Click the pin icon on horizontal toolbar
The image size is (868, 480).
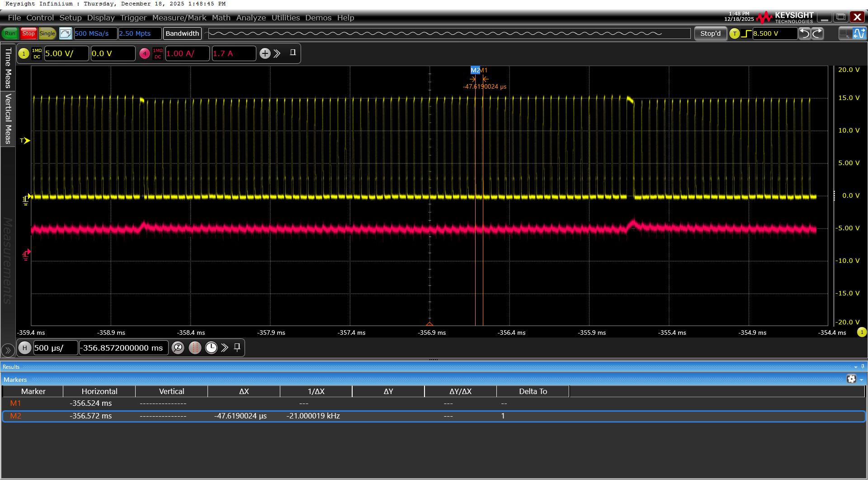coord(237,347)
